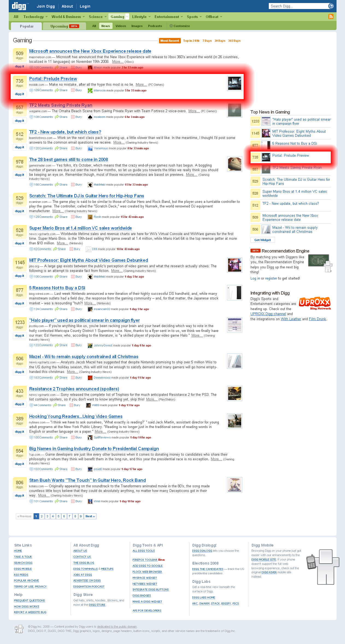The height and width of the screenshot is (644, 345).
Task: Open the Hooking Young Readers story thumbnail
Action: [235, 421]
